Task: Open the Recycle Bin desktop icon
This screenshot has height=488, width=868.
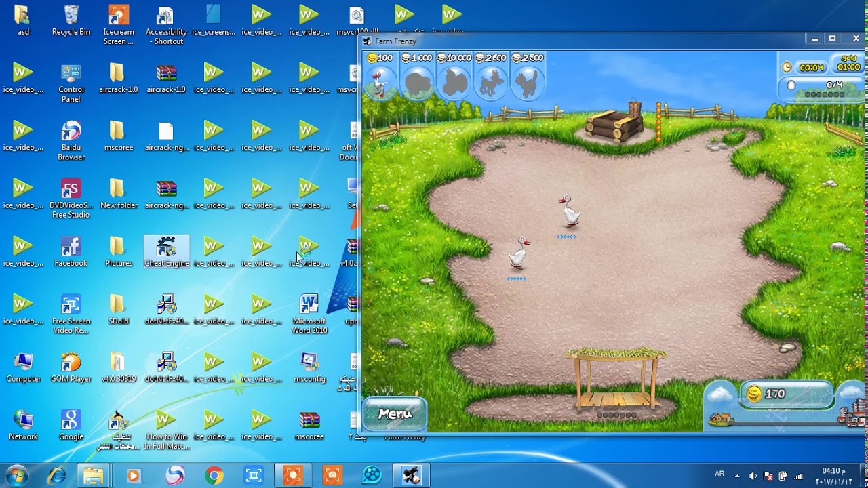Action: pyautogui.click(x=71, y=21)
